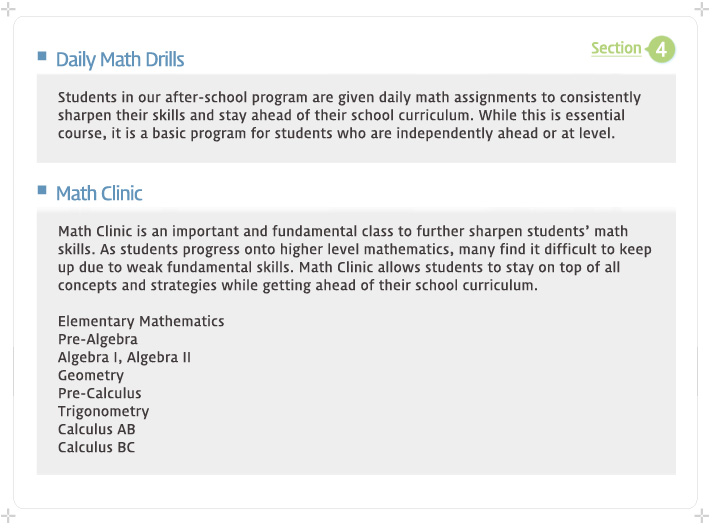This screenshot has width=712, height=530.
Task: Click the top-right crop mark cross
Action: (x=702, y=9)
